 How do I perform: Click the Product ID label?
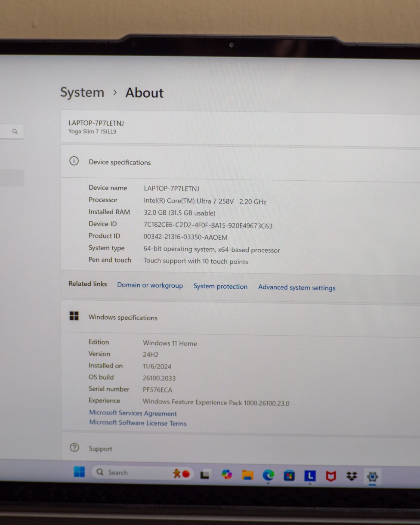point(105,236)
